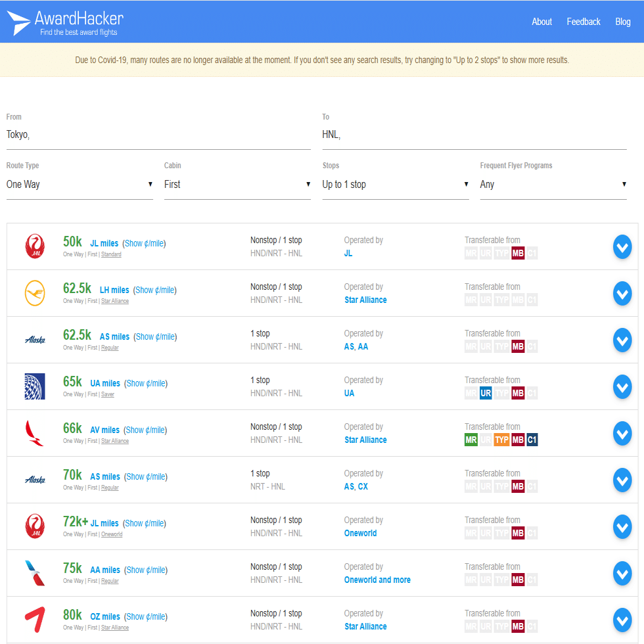Viewport: 644px width, 644px height.
Task: Open the Blog page
Action: [x=623, y=22]
